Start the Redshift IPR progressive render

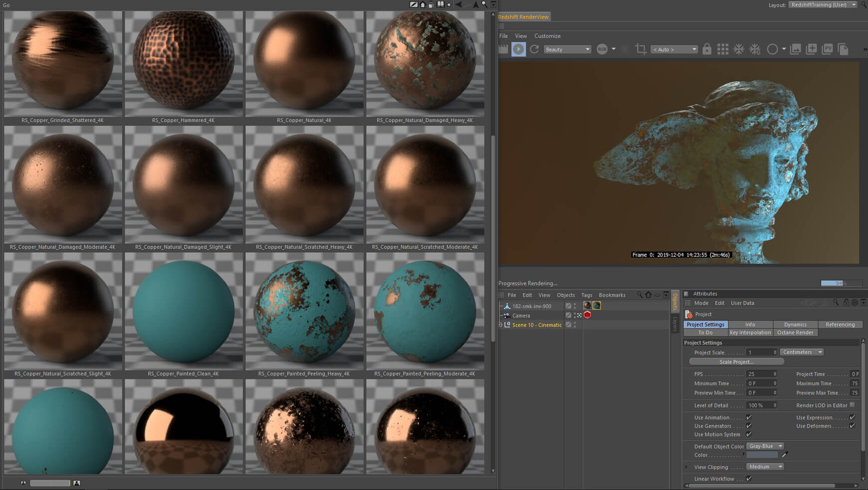tap(519, 49)
